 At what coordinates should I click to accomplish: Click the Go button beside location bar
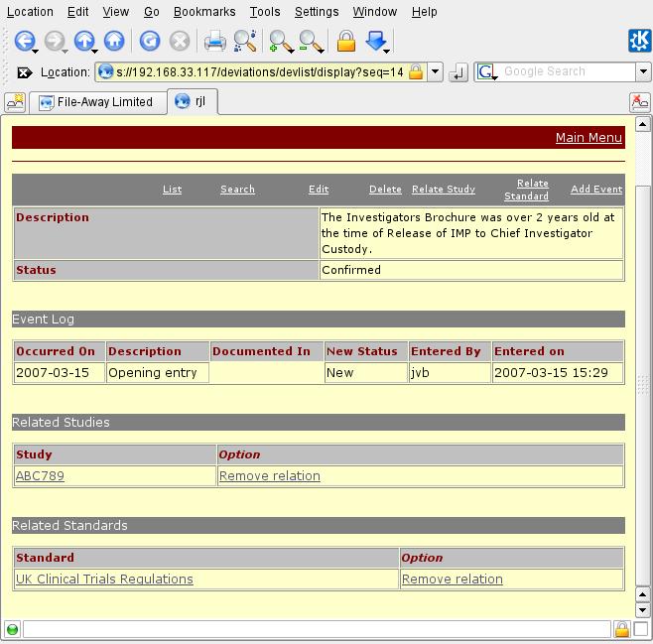(458, 72)
